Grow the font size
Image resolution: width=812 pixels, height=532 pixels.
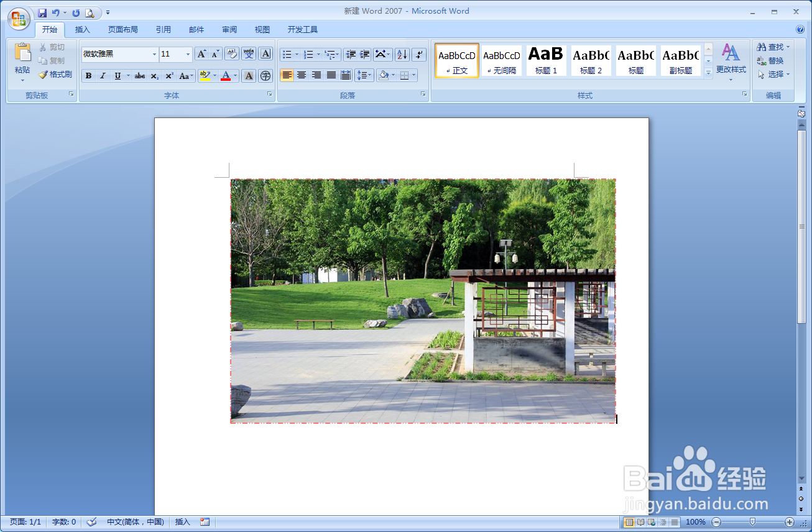[201, 54]
